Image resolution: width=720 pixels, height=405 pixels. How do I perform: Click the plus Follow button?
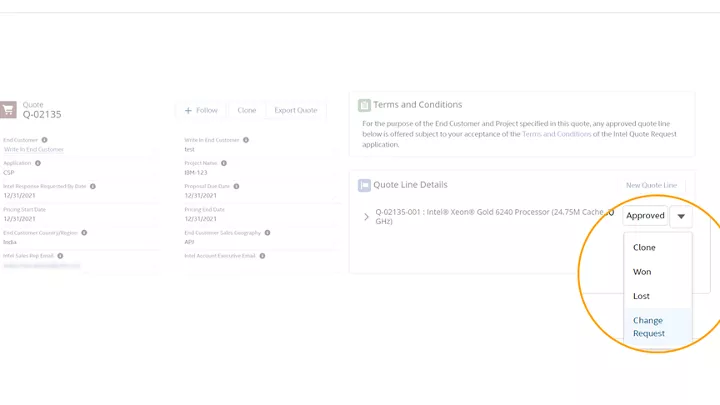pos(201,110)
